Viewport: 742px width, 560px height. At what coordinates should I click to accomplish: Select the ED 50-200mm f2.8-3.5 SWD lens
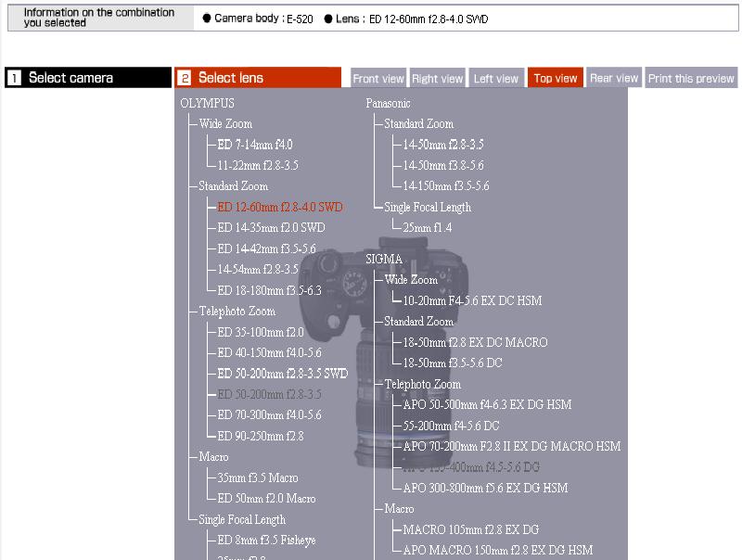tap(283, 373)
